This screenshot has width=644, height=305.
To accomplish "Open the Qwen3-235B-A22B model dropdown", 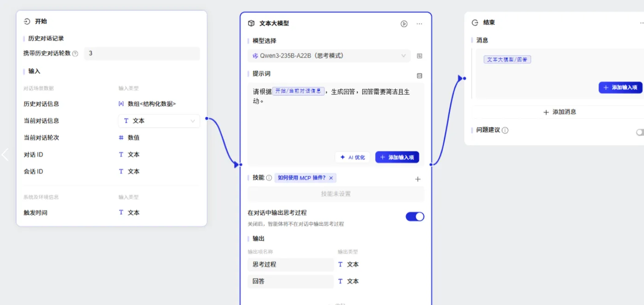I will (x=329, y=56).
